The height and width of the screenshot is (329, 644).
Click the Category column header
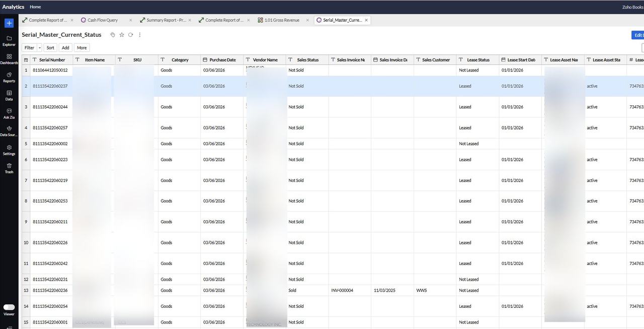(180, 59)
